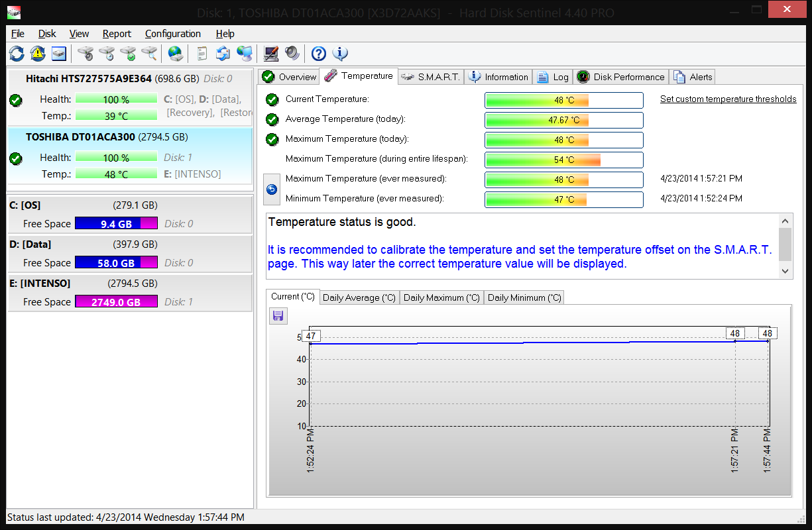Click the D: free space 58.0 GB bar

click(116, 263)
